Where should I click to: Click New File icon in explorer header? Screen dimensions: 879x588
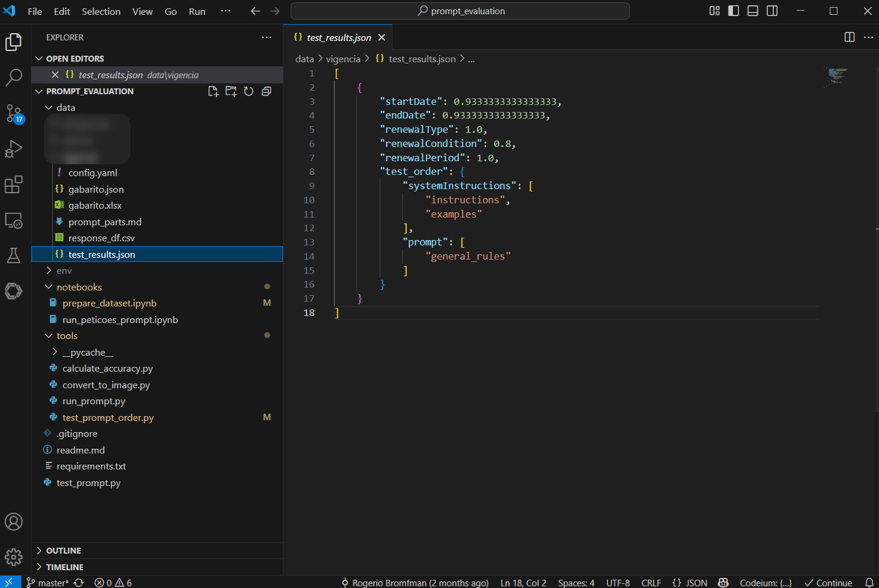213,91
